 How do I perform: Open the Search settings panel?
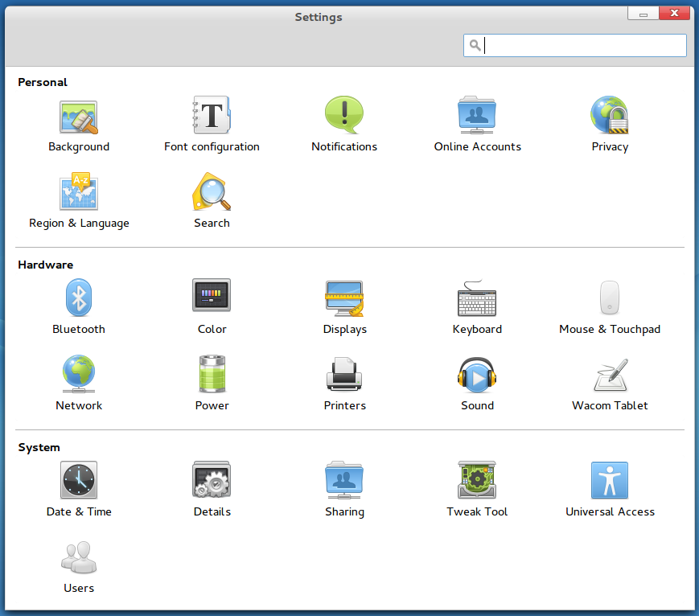(212, 199)
